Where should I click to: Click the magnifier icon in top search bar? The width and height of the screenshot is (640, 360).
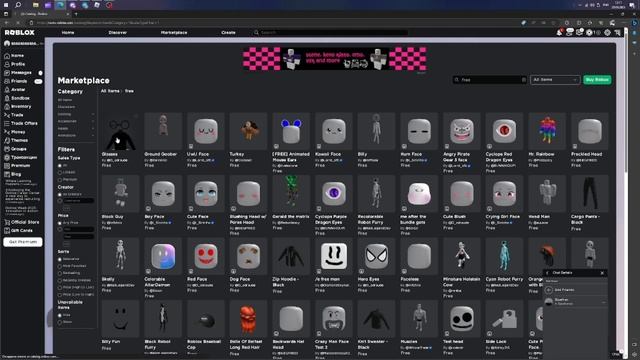pyautogui.click(x=256, y=32)
